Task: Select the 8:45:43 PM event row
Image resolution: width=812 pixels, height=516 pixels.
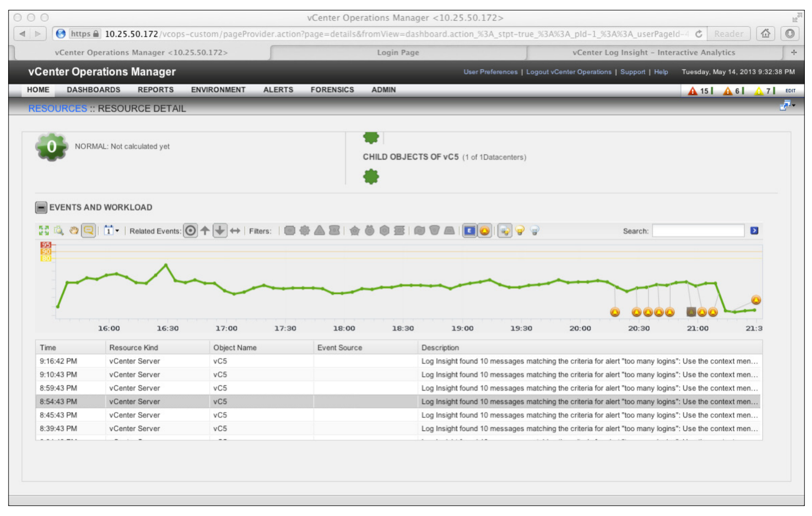Action: coord(399,415)
